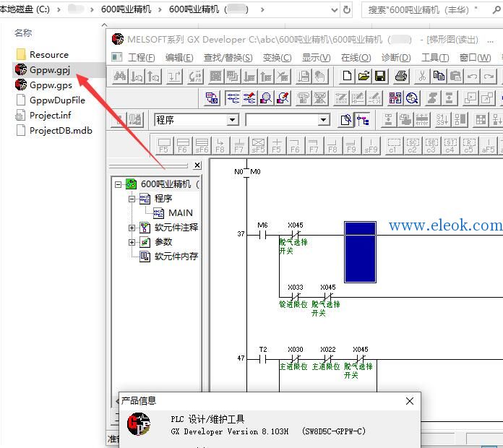Open Explorer address bar history dropdown
The width and height of the screenshot is (503, 448).
tap(335, 10)
